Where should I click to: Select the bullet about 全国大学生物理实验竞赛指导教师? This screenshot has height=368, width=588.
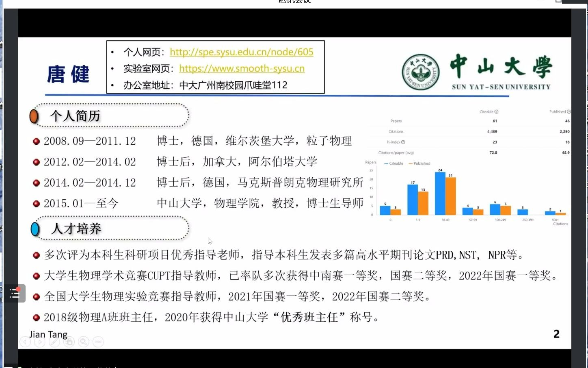pos(238,296)
